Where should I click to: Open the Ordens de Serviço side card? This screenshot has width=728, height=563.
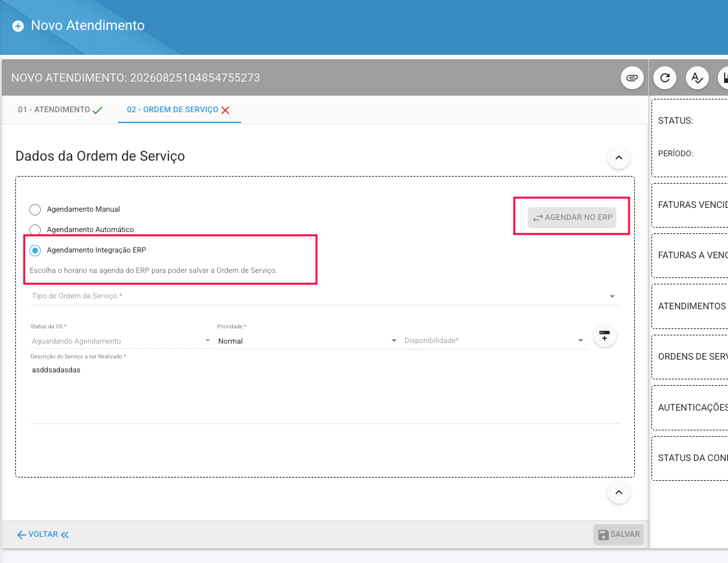point(690,357)
